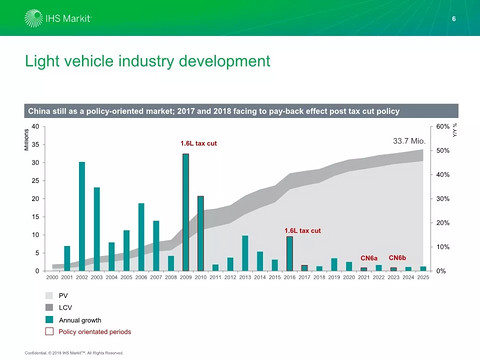
Task: Select the 1.6L tax cut label above 2009
Action: [x=199, y=143]
